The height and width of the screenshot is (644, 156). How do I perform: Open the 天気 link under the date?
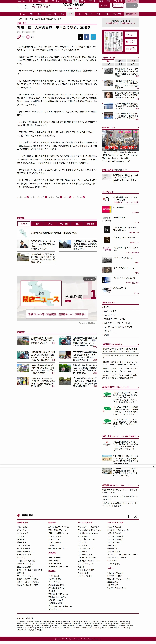(x=34, y=7)
